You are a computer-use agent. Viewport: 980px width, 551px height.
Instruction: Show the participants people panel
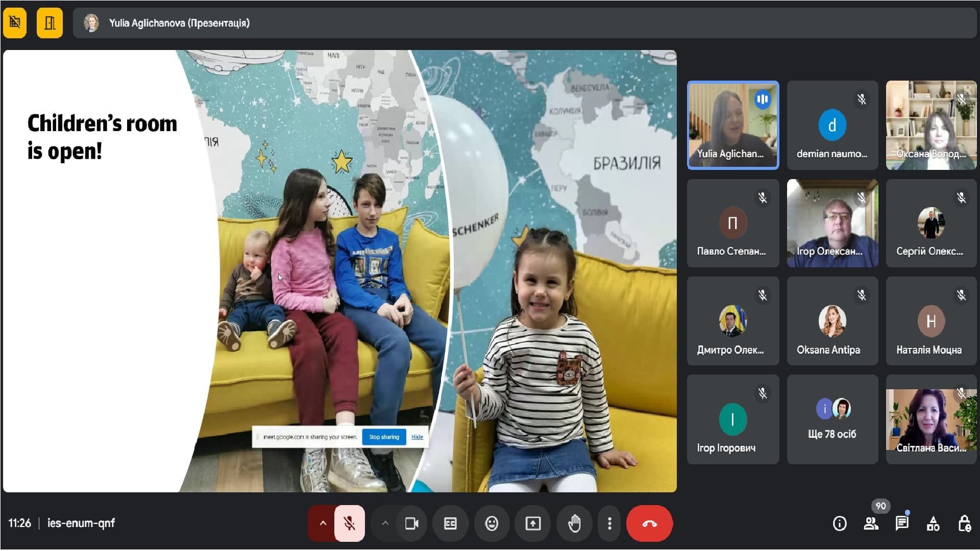(x=871, y=523)
